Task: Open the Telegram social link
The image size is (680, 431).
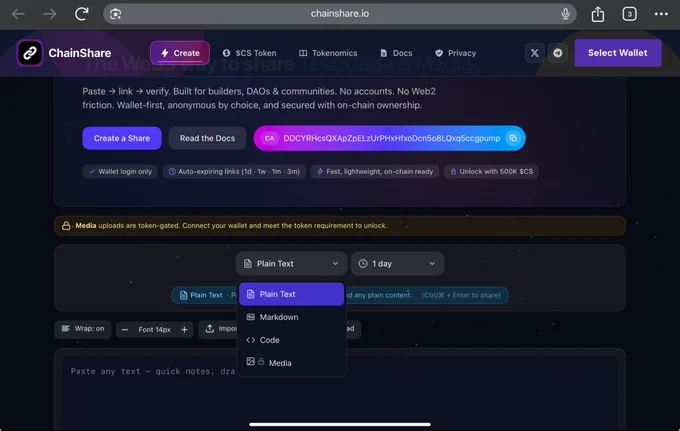Action: click(558, 53)
